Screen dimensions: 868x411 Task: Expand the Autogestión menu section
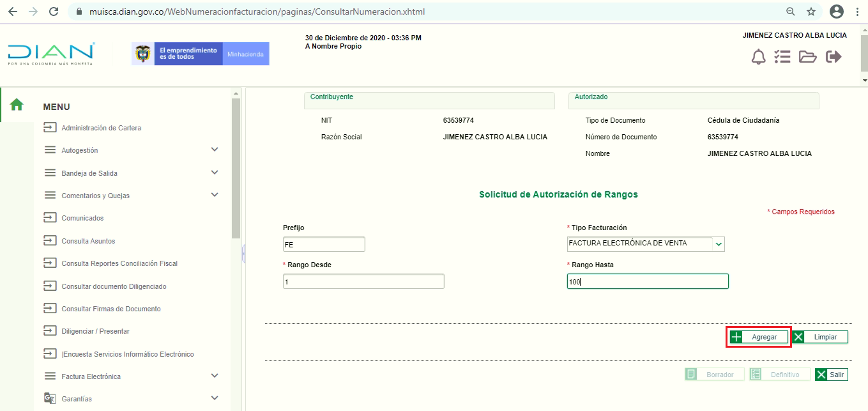point(215,150)
